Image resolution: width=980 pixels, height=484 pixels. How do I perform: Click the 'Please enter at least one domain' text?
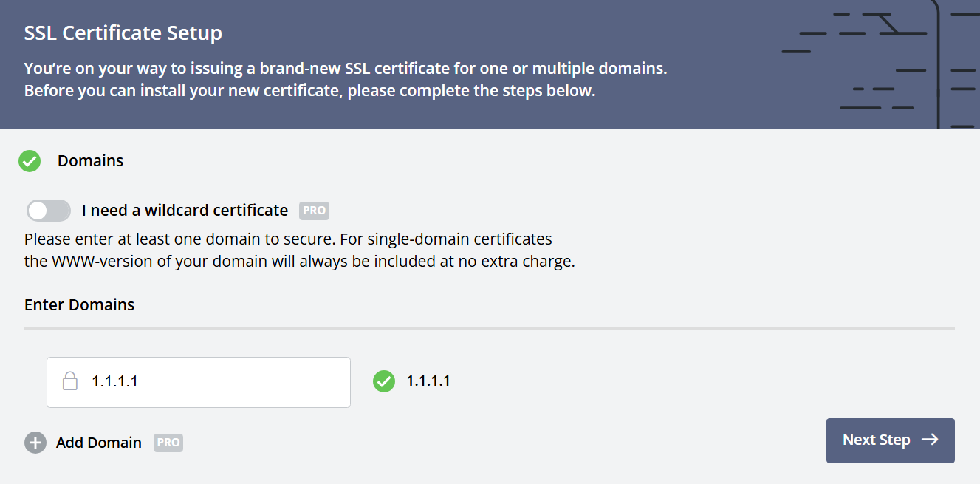pos(288,239)
